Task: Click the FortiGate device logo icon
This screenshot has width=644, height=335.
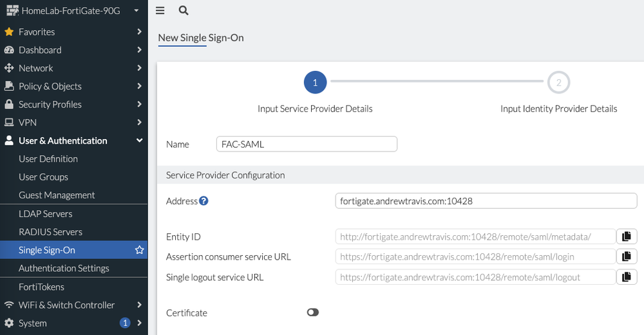Action: point(12,10)
